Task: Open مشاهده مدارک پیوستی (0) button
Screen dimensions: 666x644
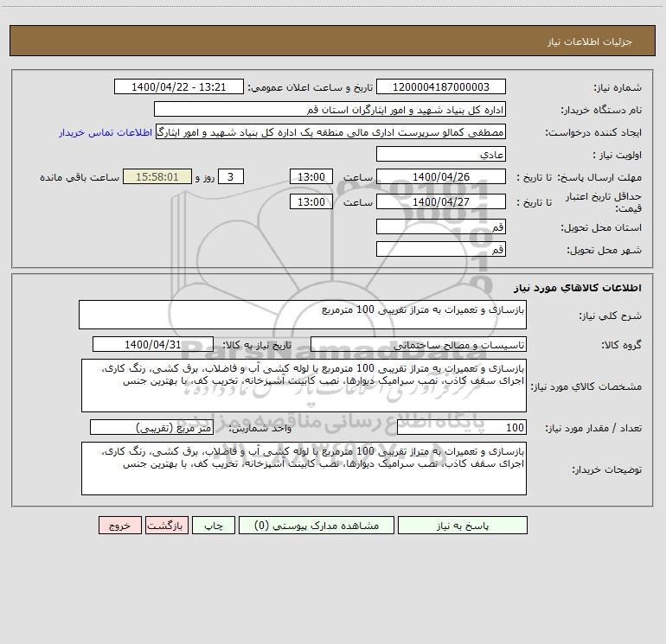Action: point(317,526)
